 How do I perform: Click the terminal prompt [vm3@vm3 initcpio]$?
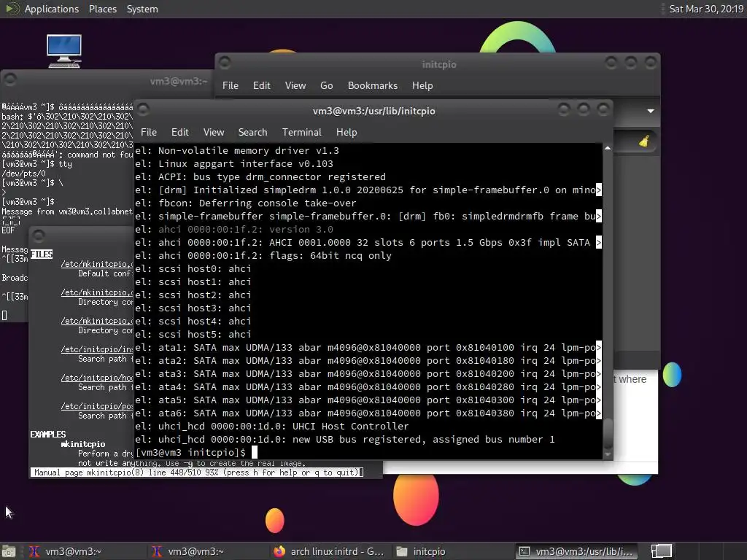coord(190,452)
